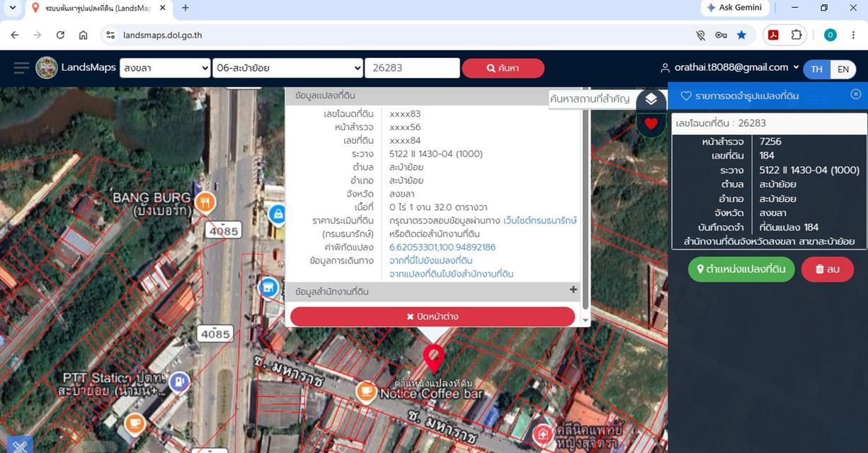
Task: Switch language to EN
Action: click(843, 69)
